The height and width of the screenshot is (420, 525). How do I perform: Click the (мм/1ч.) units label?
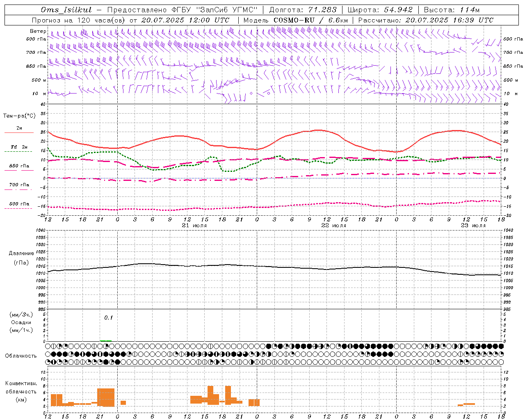[21, 330]
